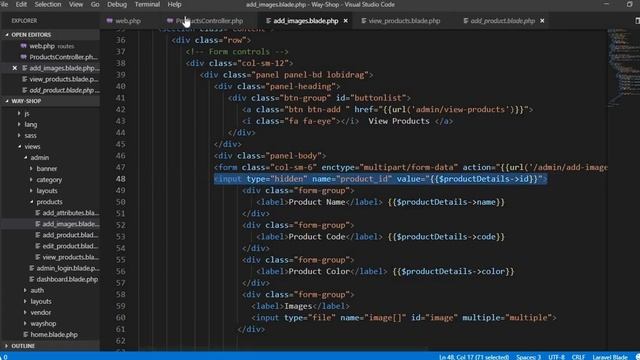This screenshot has width=640, height=360.
Task: Collapse the products folder
Action: (x=50, y=202)
